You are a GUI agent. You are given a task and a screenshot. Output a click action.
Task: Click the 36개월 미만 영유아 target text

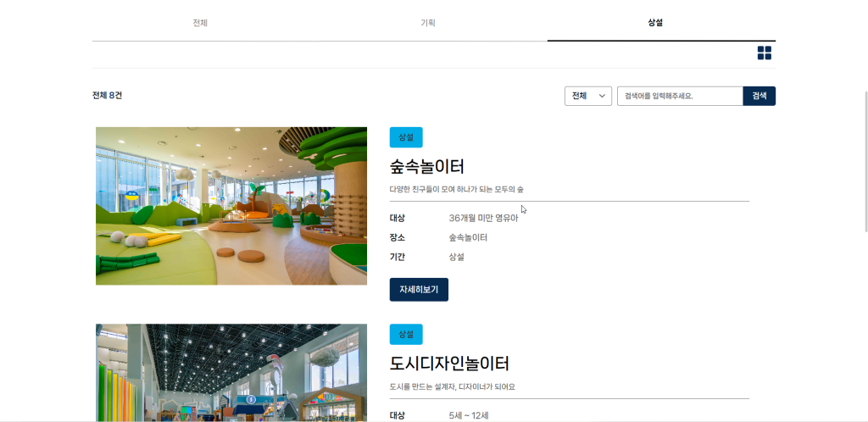[x=483, y=218]
